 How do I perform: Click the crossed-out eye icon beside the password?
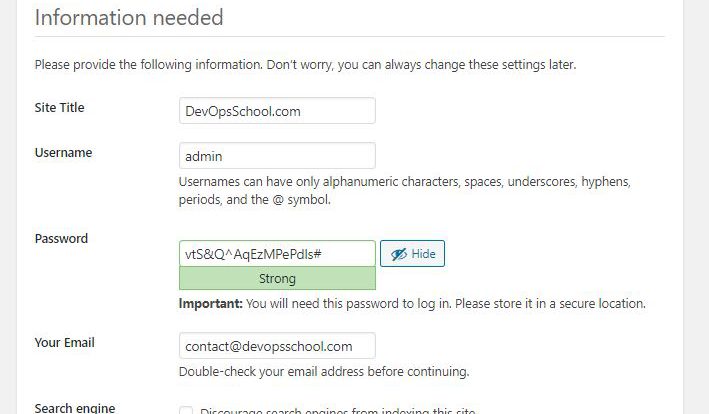[399, 254]
